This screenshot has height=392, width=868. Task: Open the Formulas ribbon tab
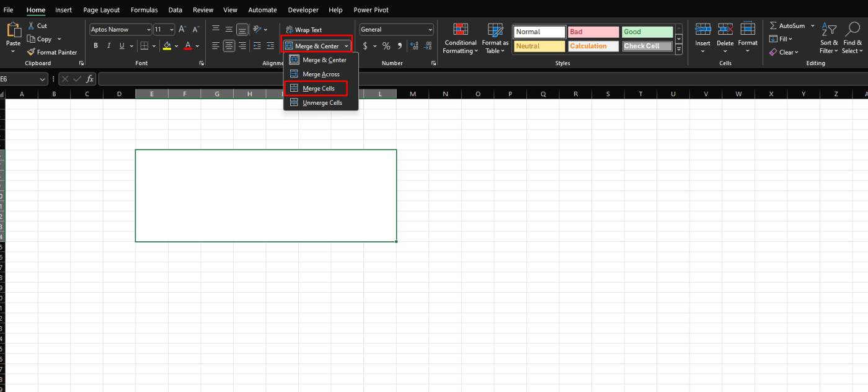coord(144,10)
